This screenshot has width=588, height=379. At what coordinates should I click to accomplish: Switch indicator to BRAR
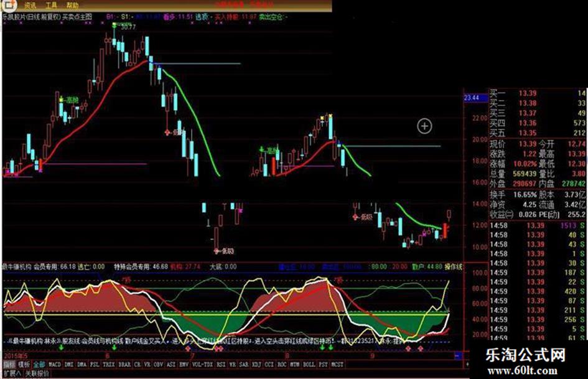(124, 364)
